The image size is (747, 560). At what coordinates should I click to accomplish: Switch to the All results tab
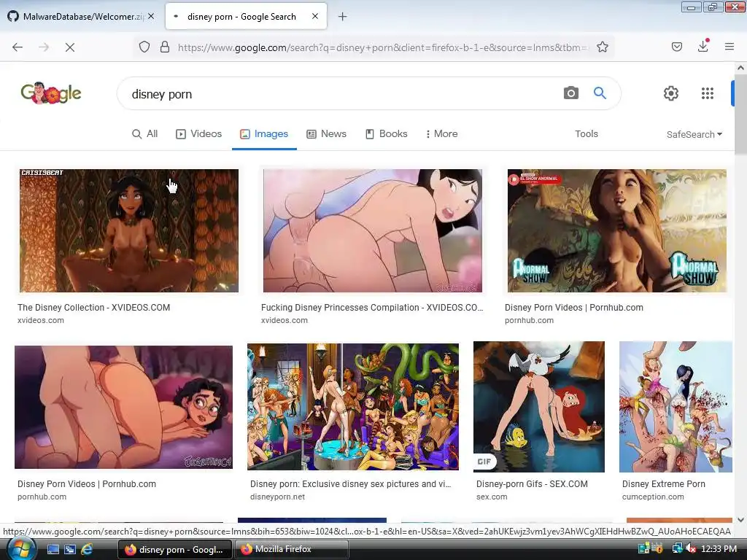pos(145,134)
